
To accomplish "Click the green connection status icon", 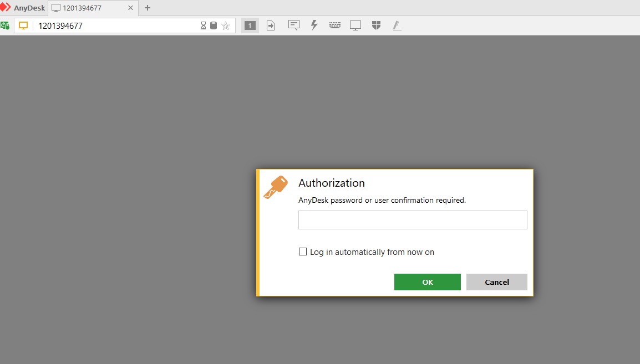I will click(5, 25).
